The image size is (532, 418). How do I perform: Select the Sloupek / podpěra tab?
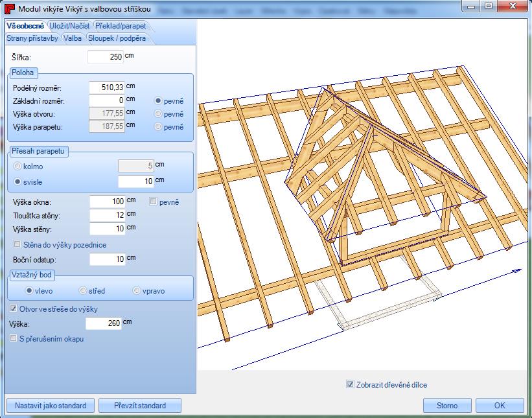point(117,38)
